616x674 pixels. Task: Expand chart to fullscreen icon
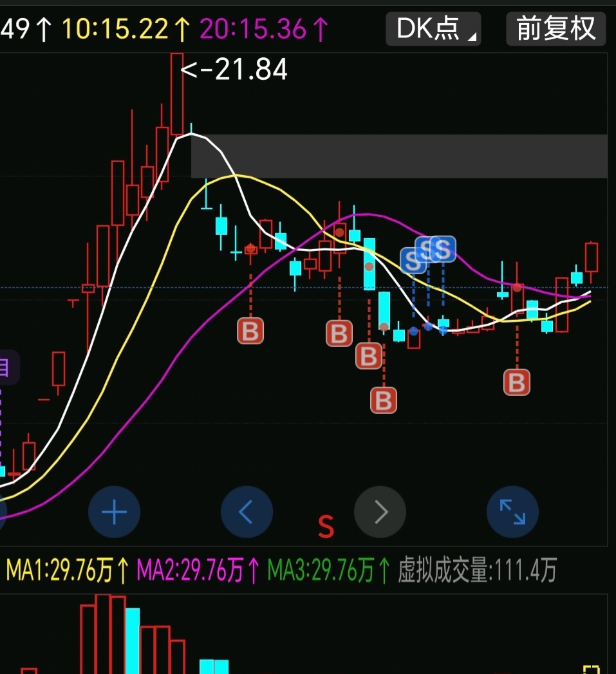512,512
